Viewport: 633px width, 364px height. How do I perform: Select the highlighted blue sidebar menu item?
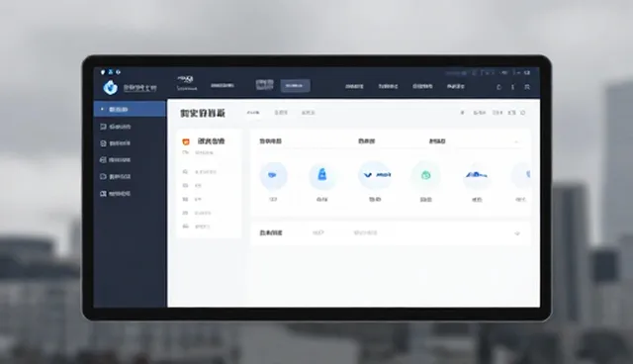tap(130, 110)
